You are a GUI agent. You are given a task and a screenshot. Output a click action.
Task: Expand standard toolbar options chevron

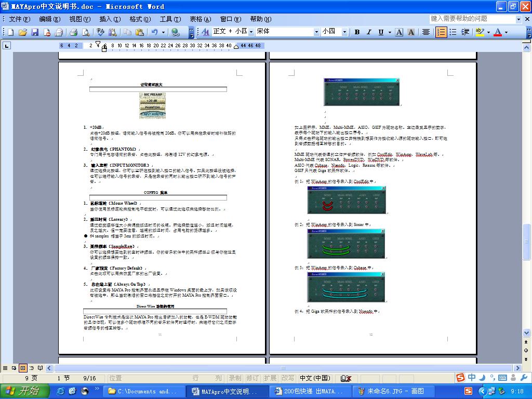click(191, 32)
